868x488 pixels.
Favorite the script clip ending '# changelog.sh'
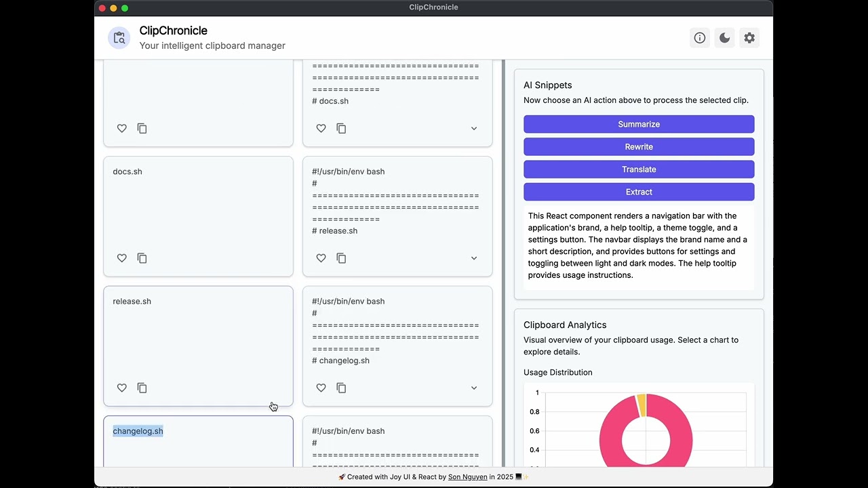(321, 388)
